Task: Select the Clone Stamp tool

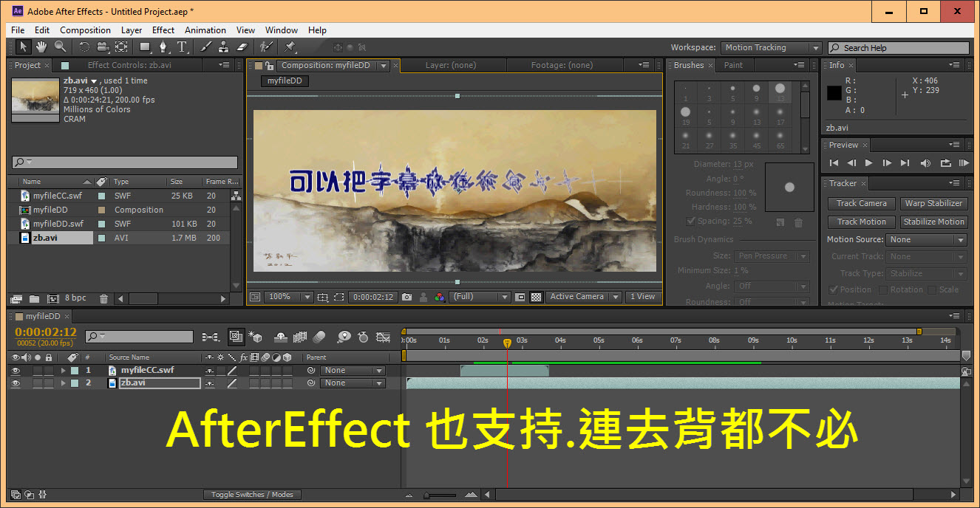Action: pos(224,47)
